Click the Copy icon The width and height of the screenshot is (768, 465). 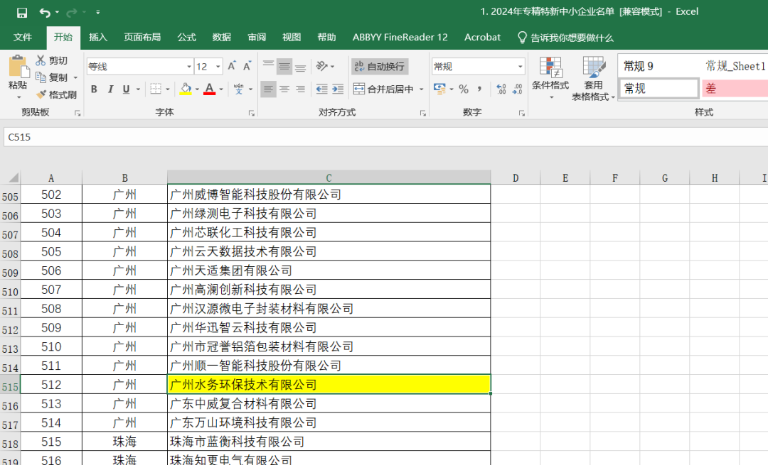pos(41,77)
